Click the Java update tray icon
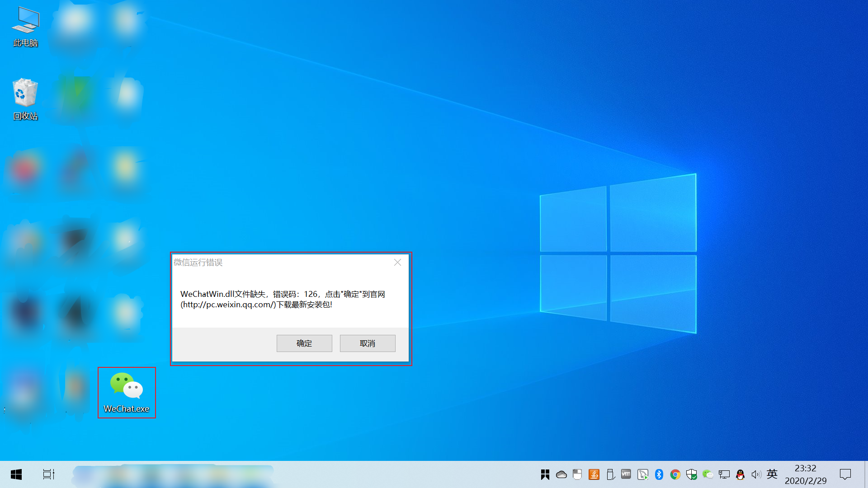 tap(594, 474)
